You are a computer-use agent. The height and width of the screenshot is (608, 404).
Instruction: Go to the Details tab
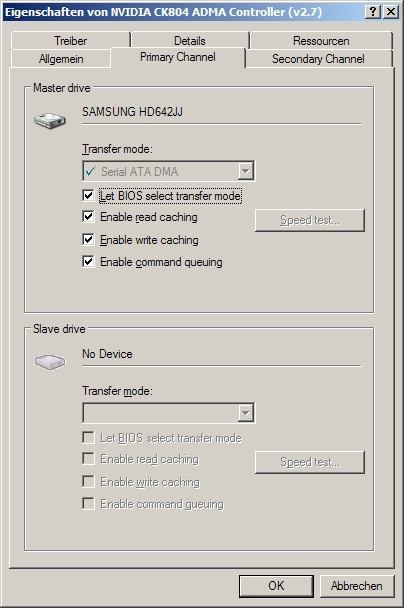pos(190,40)
